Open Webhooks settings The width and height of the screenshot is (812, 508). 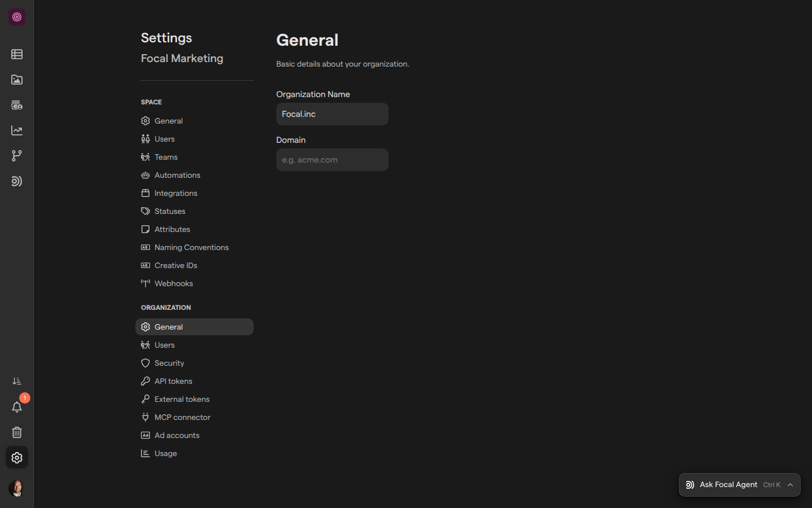pos(195,283)
